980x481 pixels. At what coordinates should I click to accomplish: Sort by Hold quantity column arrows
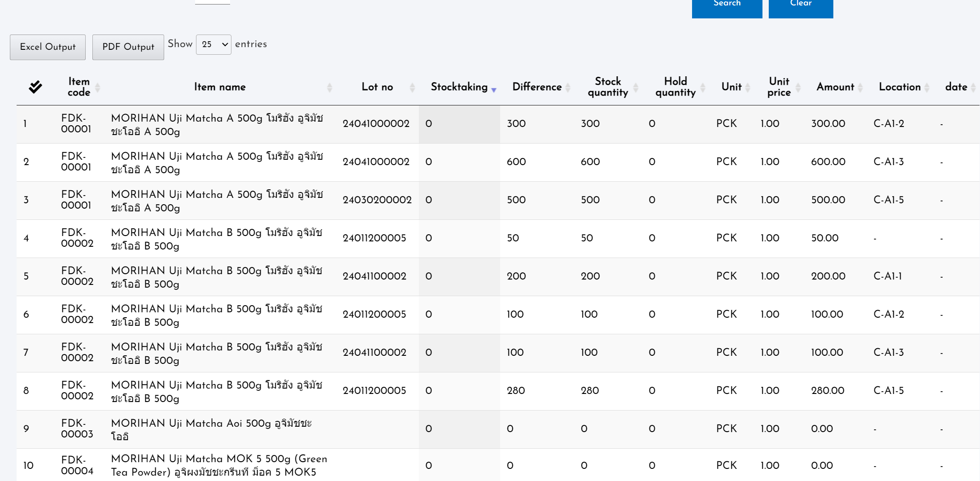(x=703, y=87)
